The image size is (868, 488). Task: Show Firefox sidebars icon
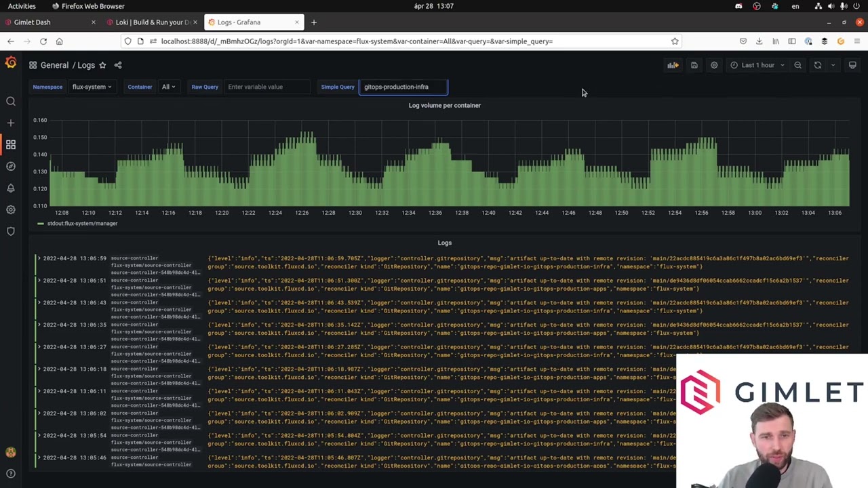pos(792,41)
